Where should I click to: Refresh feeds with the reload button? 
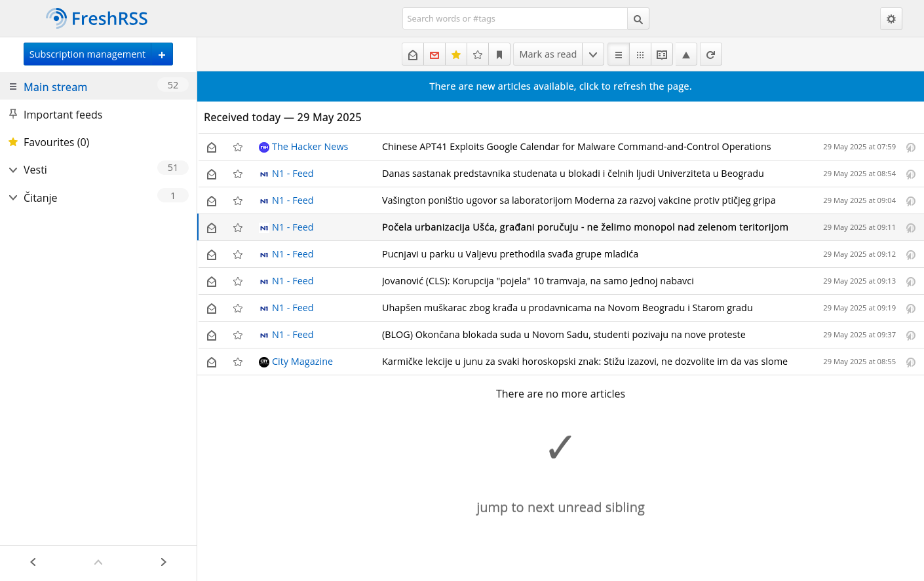point(711,54)
